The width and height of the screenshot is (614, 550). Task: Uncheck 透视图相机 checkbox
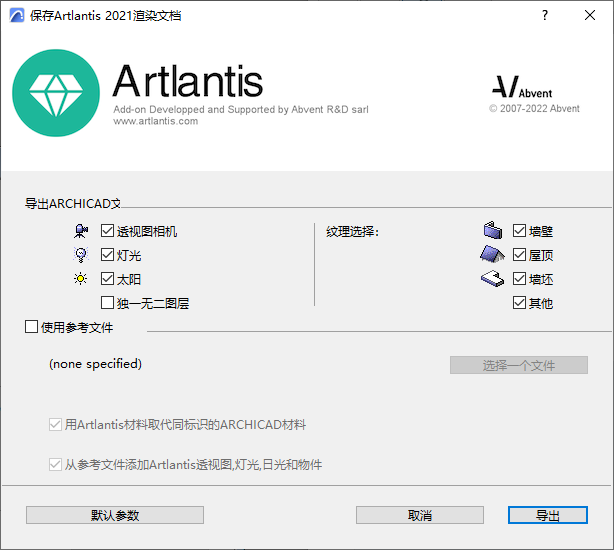point(107,231)
